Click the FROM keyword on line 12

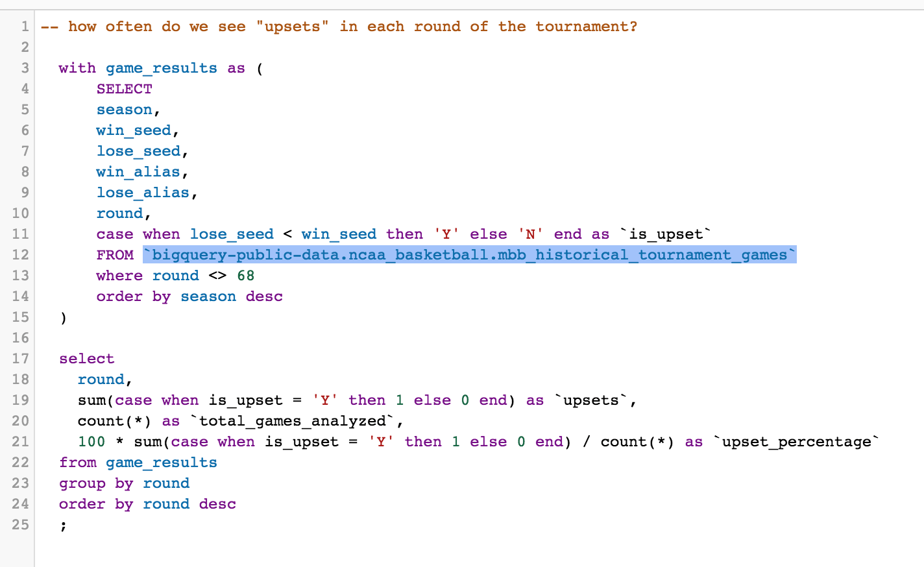pos(115,255)
